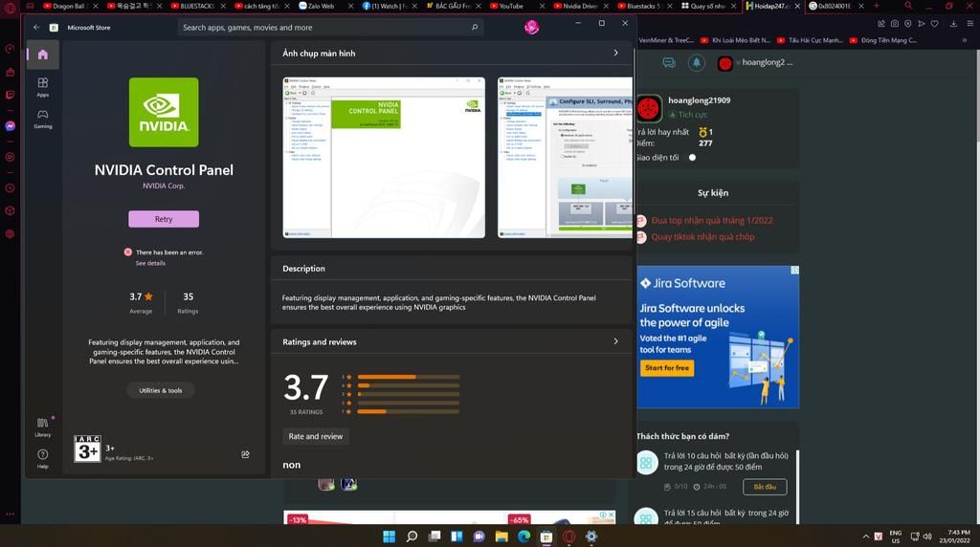Screen dimensions: 980x547
Task: Click the four-star rating bar
Action: pos(408,385)
